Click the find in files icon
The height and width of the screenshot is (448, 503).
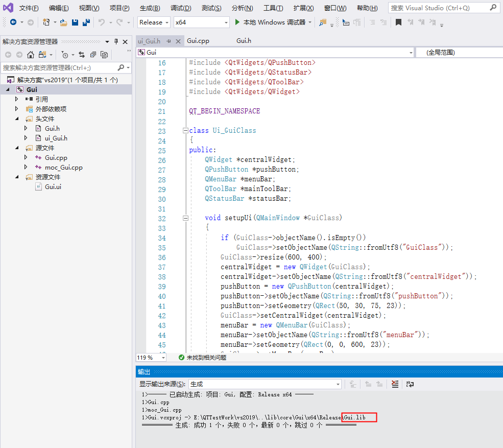click(323, 22)
